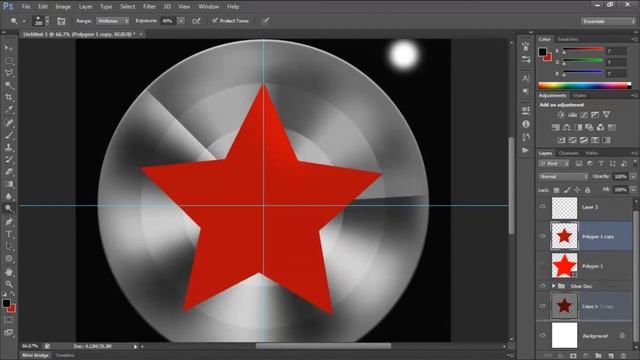This screenshot has width=640, height=360.
Task: Enable airbrush icon in options bar
Action: click(196, 21)
